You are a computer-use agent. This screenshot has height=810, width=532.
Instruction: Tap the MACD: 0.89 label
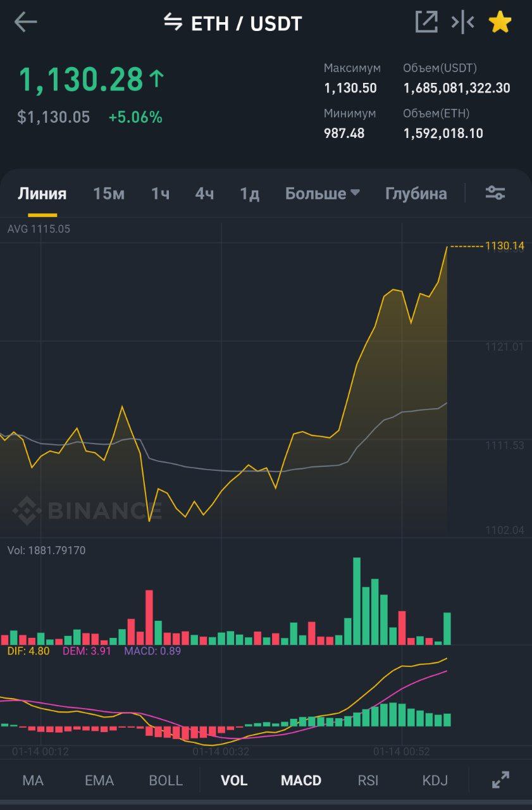click(152, 651)
